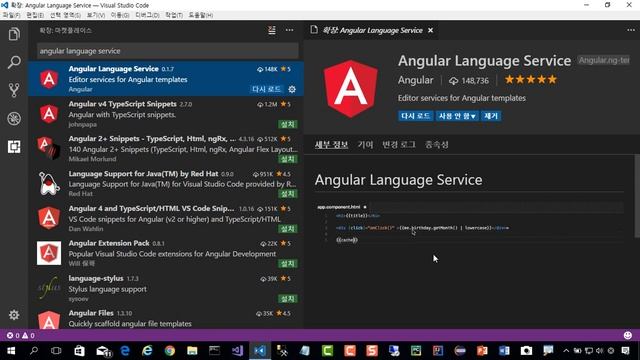This screenshot has width=640, height=360.
Task: Select the Angular Extension Pack row
Action: pyautogui.click(x=166, y=253)
